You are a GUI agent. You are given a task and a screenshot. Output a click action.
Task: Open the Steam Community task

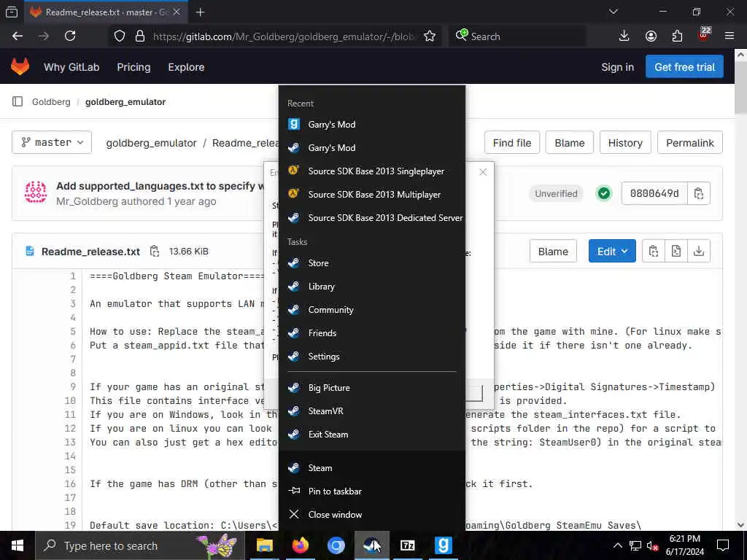[x=371, y=309]
